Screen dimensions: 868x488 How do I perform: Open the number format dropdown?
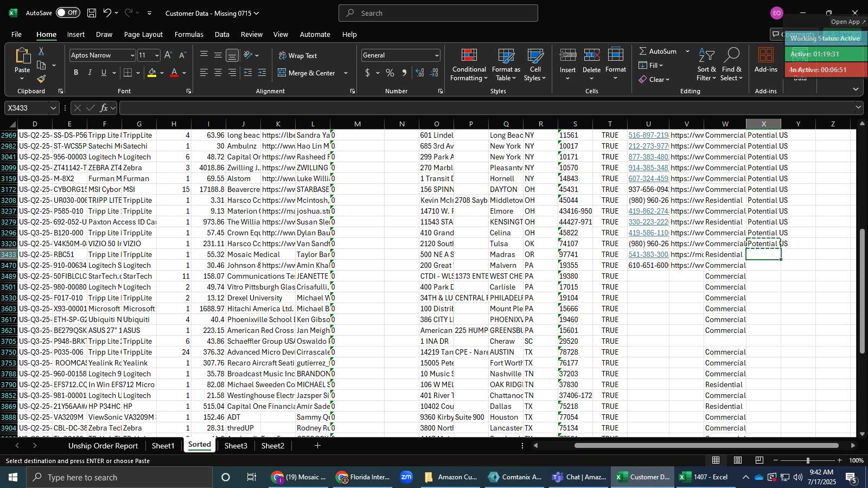coord(437,55)
